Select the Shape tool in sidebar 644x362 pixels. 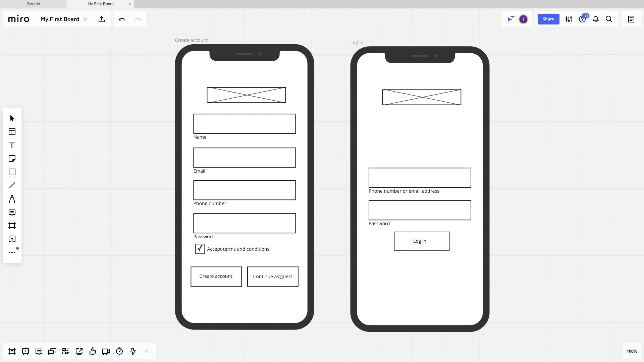point(12,172)
